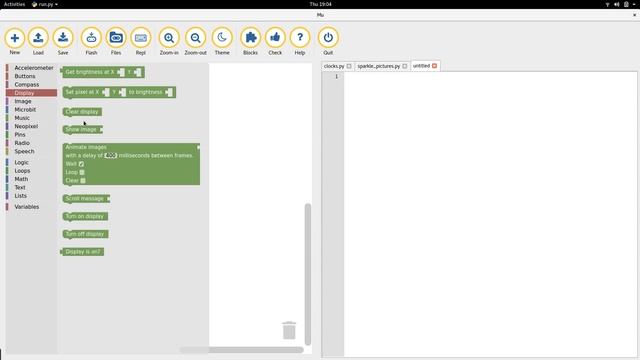640x360 pixels.
Task: Select the Variables block category
Action: [27, 207]
